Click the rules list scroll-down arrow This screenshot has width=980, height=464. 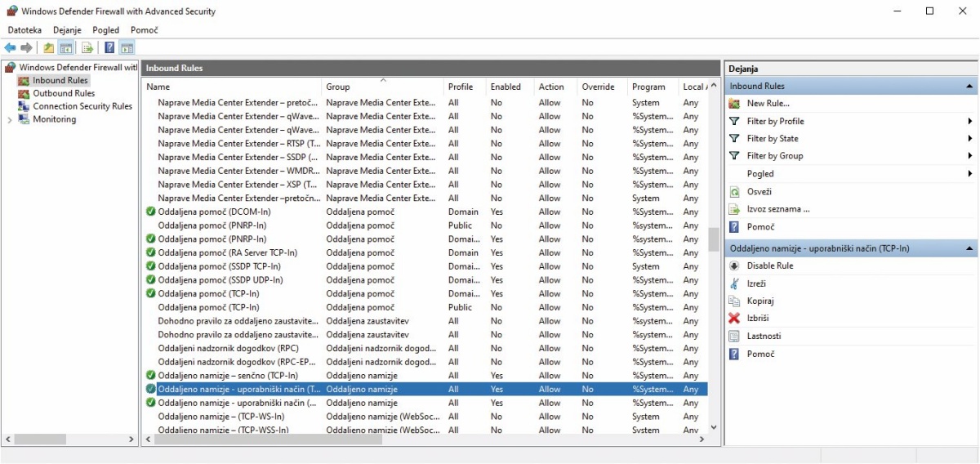click(x=714, y=426)
